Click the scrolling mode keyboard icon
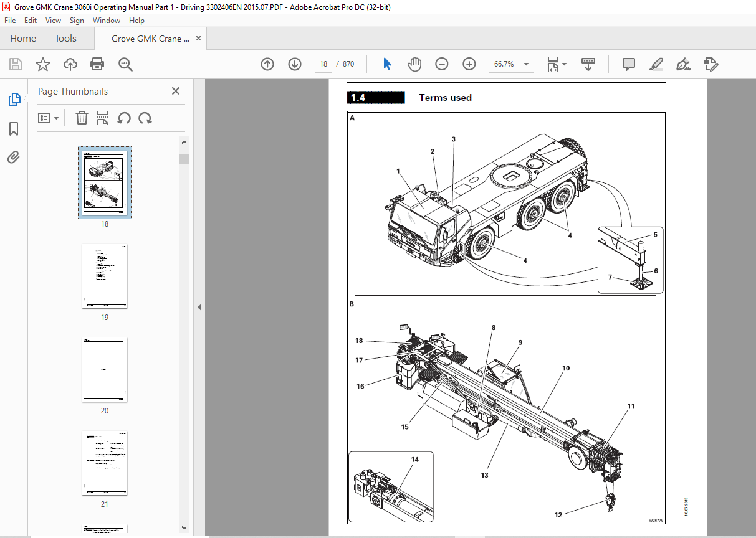The height and width of the screenshot is (538, 756). (588, 64)
